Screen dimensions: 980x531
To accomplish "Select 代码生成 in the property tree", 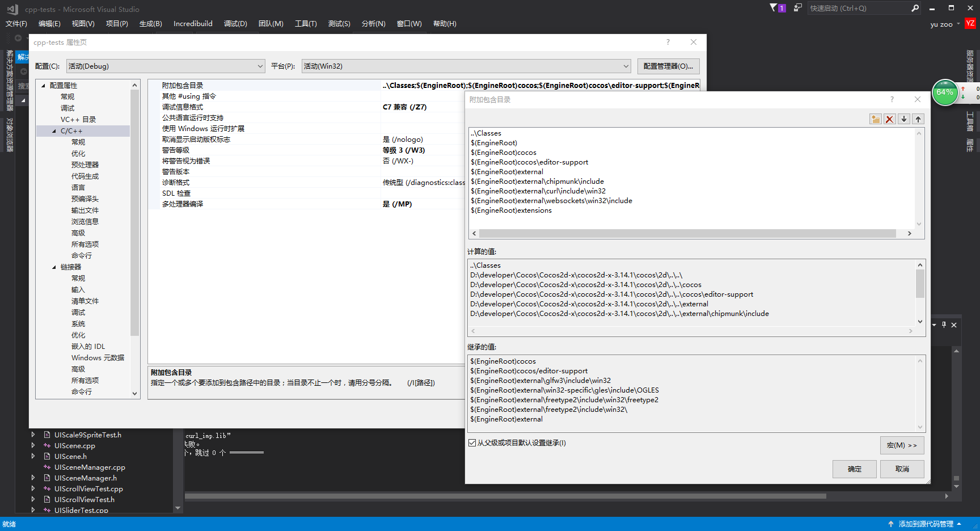I will tap(85, 176).
